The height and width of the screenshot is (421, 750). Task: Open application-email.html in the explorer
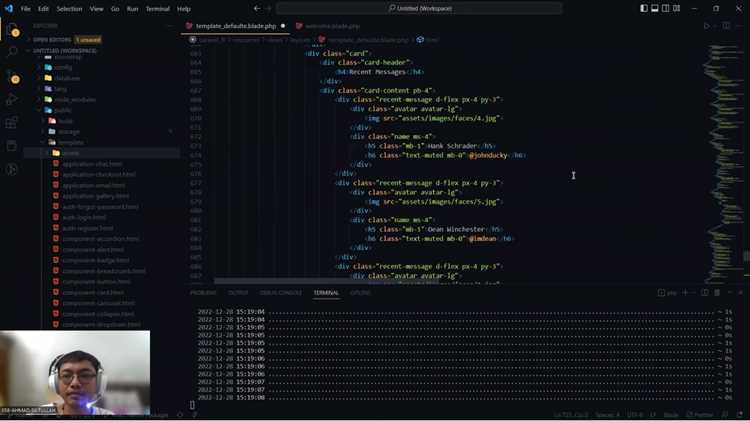94,185
